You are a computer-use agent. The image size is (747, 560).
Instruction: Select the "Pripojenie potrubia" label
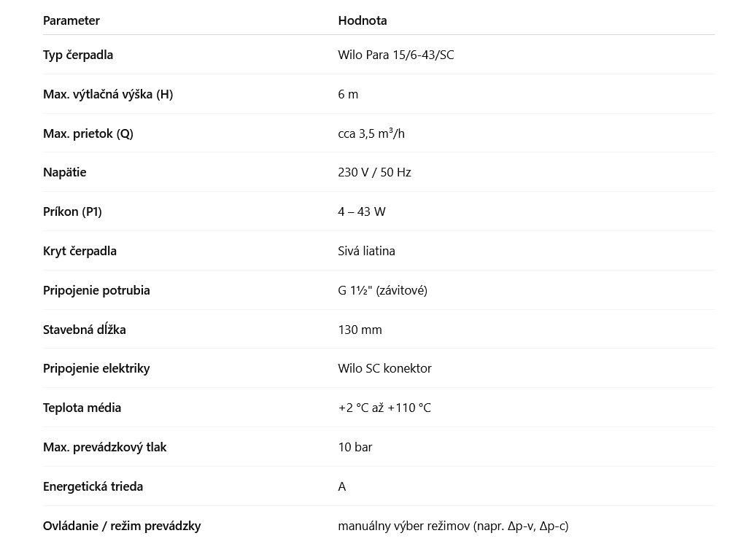tap(96, 290)
